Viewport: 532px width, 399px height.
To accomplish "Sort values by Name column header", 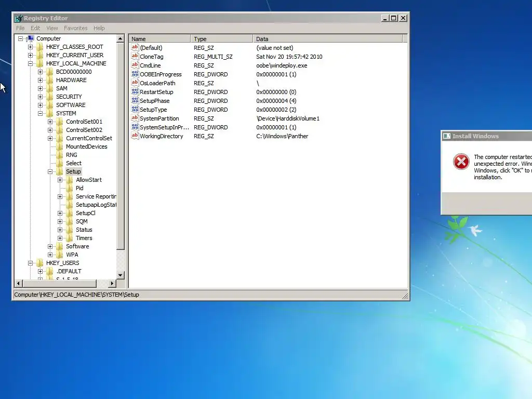I will coord(159,38).
